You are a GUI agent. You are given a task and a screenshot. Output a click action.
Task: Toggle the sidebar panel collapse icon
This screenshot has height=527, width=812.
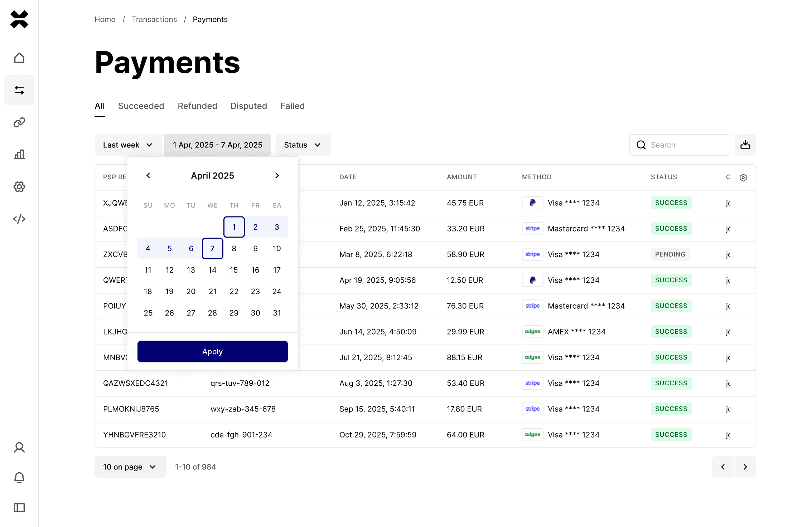tap(19, 508)
